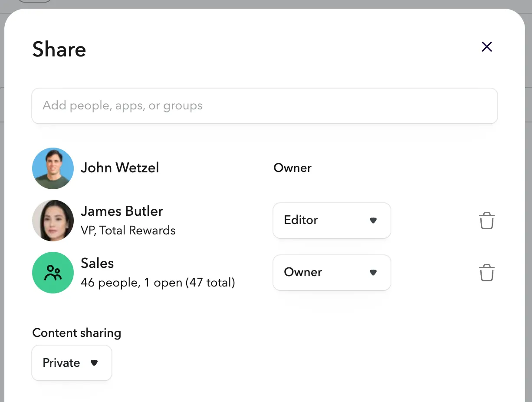The height and width of the screenshot is (402, 532).
Task: Click the green Sales group icon
Action: 53,273
